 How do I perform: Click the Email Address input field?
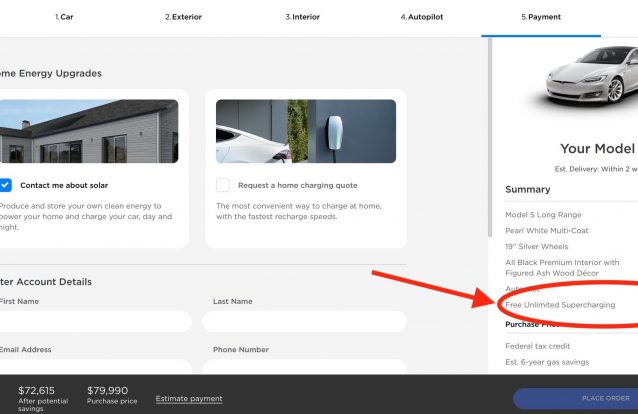(95, 366)
